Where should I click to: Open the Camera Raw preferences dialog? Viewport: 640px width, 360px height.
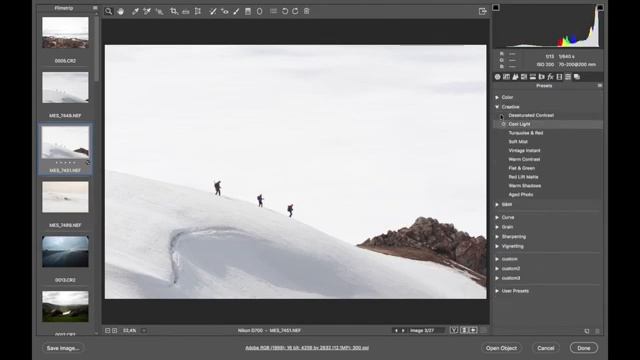pyautogui.click(x=273, y=11)
